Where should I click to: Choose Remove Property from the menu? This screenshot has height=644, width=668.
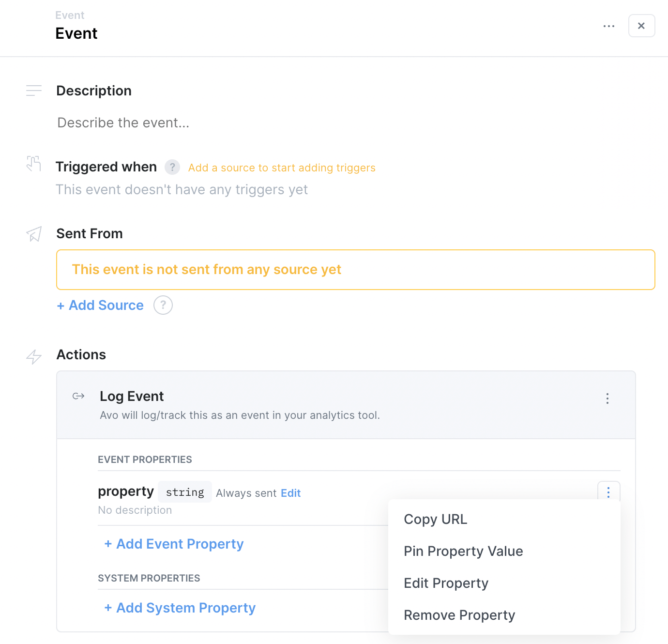pos(459,615)
